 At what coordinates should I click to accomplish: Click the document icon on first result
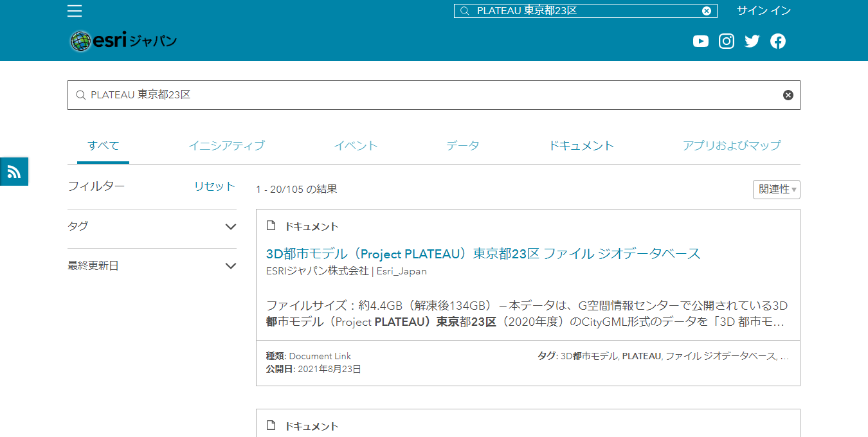click(x=271, y=226)
